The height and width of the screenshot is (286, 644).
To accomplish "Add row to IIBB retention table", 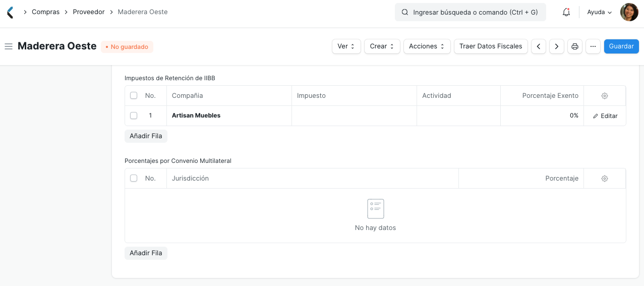I will [146, 136].
